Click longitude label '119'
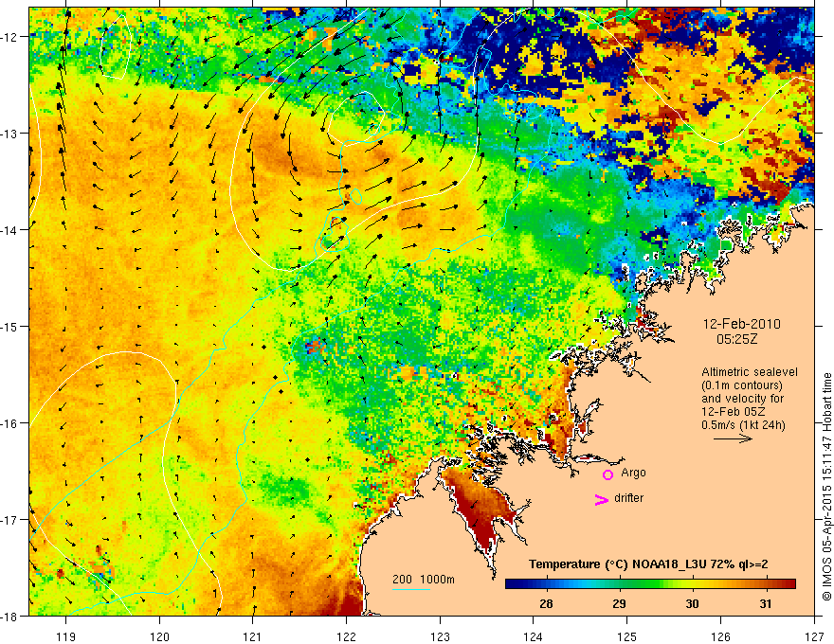This screenshot has width=834, height=644. [66, 636]
